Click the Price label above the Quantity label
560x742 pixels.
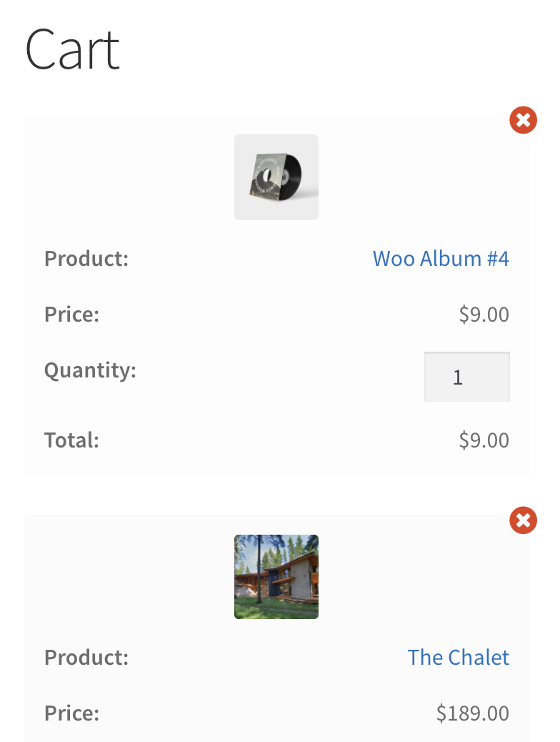pos(71,315)
